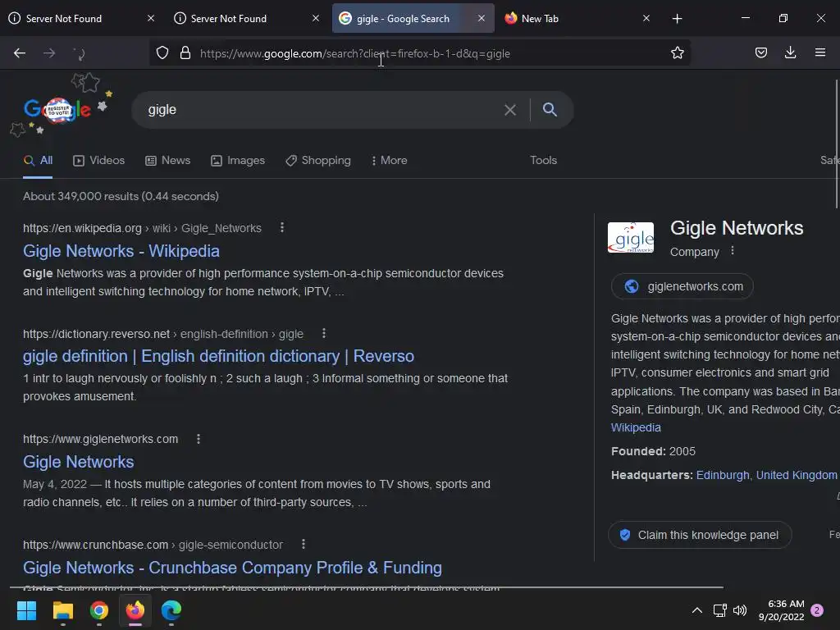Open the tracking protection shield icon

coord(162,53)
